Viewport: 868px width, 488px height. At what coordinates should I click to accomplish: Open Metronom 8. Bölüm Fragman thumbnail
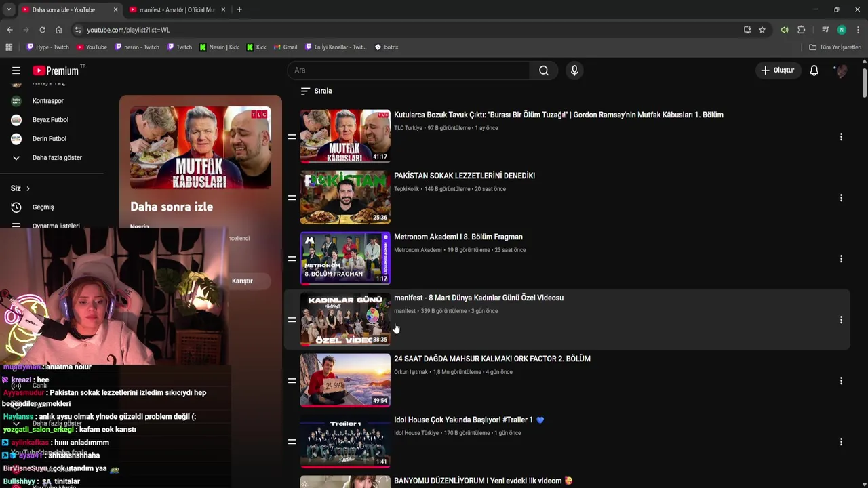[345, 258]
